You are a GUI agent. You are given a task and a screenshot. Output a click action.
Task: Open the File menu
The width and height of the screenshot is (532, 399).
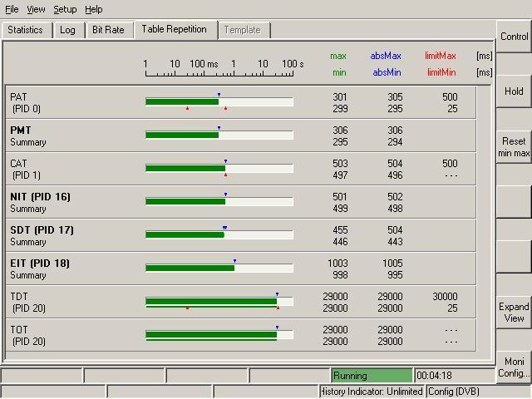coord(12,9)
